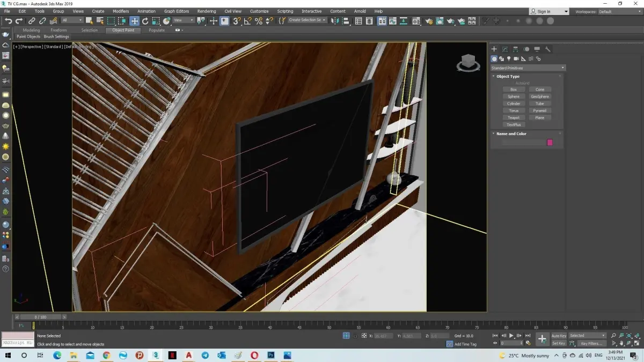
Task: Open Photoshop from the Windows taskbar
Action: coord(271,355)
